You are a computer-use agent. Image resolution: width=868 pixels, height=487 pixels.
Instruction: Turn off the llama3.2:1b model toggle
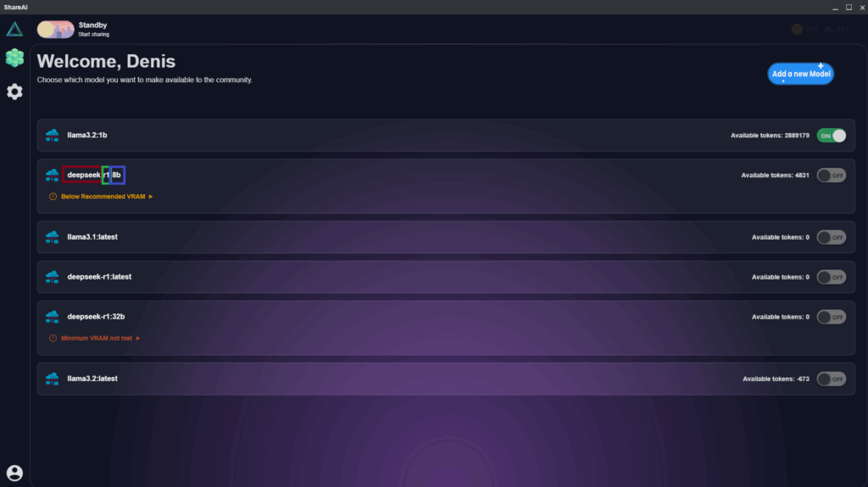[x=831, y=136]
